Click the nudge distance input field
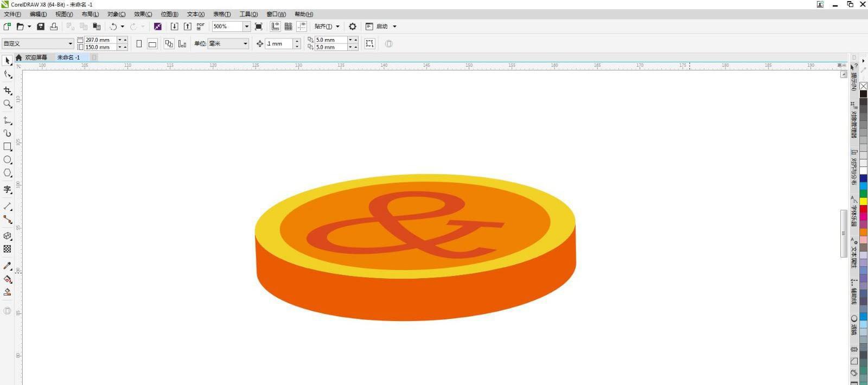868x385 pixels. pyautogui.click(x=279, y=44)
